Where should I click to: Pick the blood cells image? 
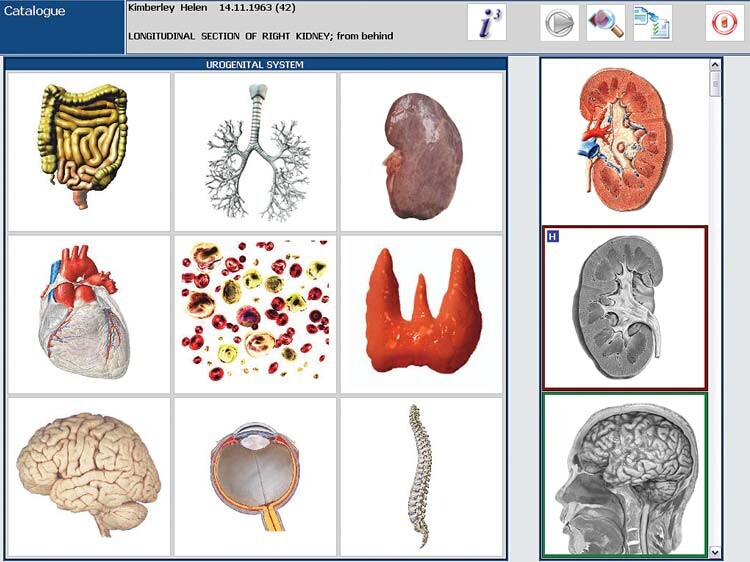[x=255, y=312]
